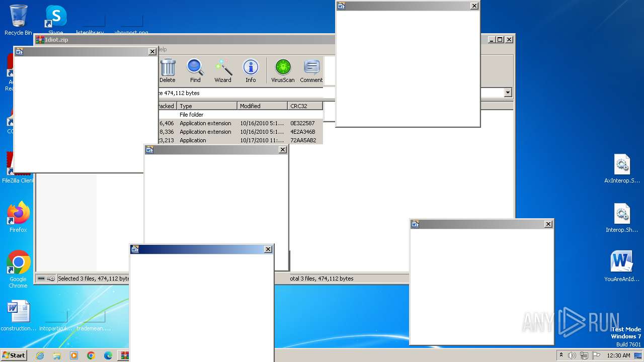Viewport: 644px width, 362px height.
Task: Click the Delete toolbar icon in WinRAR
Action: [168, 71]
